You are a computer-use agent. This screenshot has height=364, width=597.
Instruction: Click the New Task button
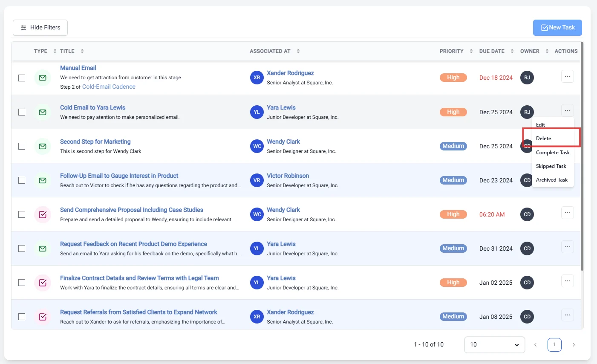coord(557,28)
